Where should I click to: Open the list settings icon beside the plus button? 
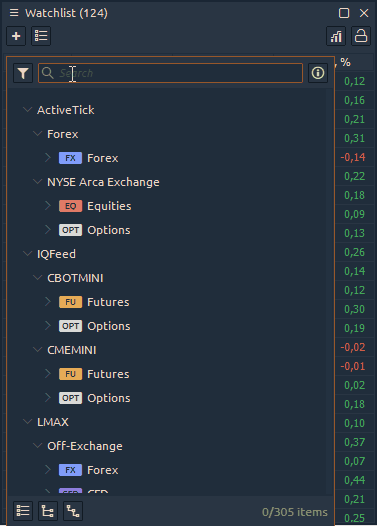tap(41, 36)
